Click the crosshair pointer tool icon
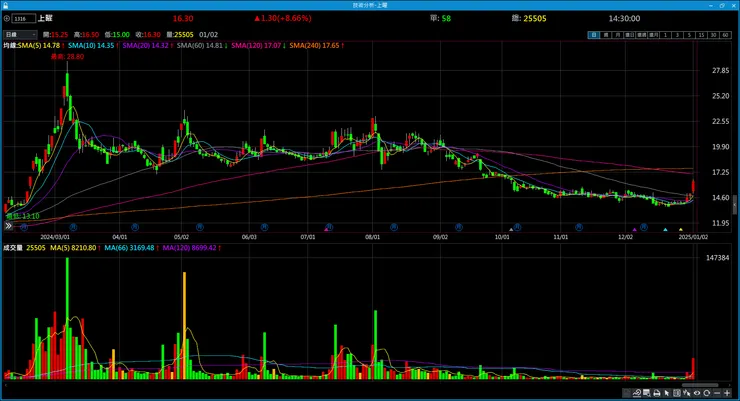This screenshot has width=740, height=401. (686, 393)
